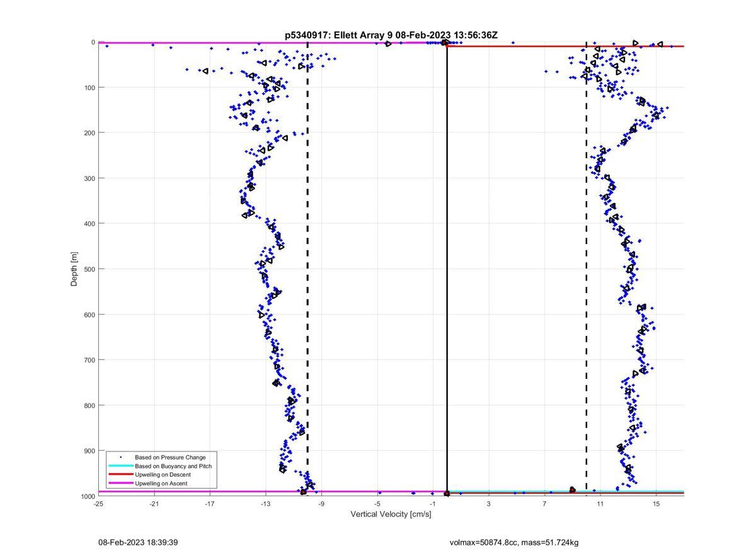Click the red line swatch in legend
Screen dimensions: 756x558
tap(120, 475)
